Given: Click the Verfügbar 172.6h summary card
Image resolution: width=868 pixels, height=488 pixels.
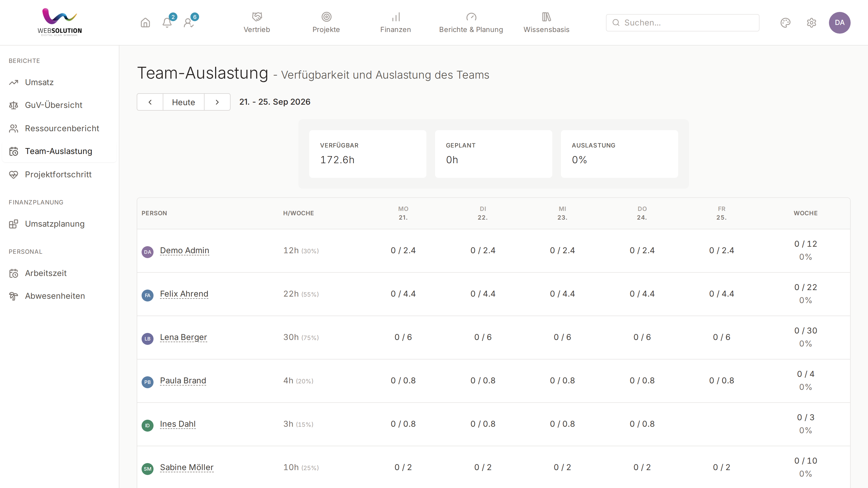Looking at the screenshot, I should point(368,154).
